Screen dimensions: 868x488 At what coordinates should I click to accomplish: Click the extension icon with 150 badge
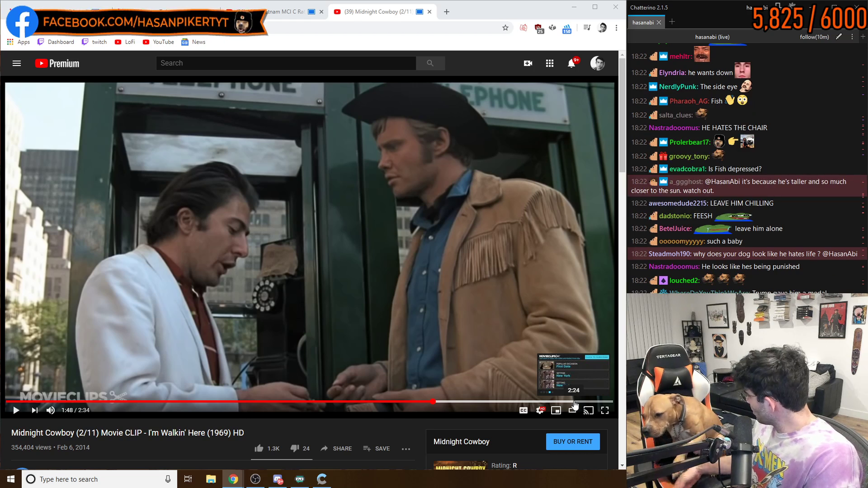(567, 28)
